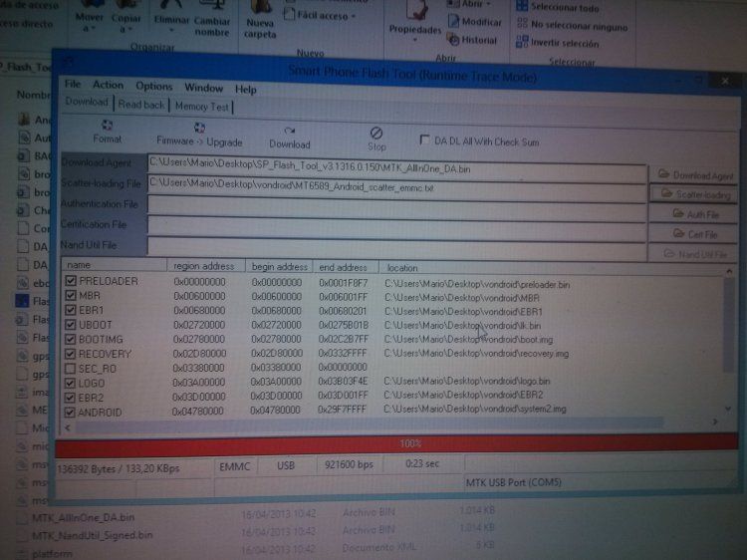Click Nueva carpeta in Explorer ribbon

tap(260, 20)
